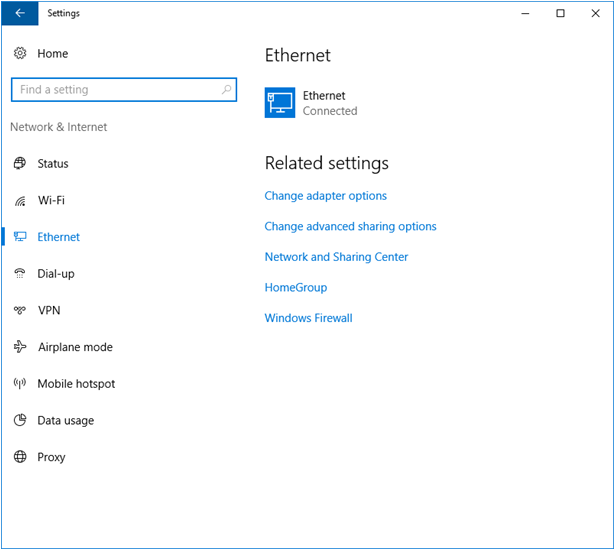Go to the Wi-Fi settings page
This screenshot has width=615, height=550.
tap(51, 200)
